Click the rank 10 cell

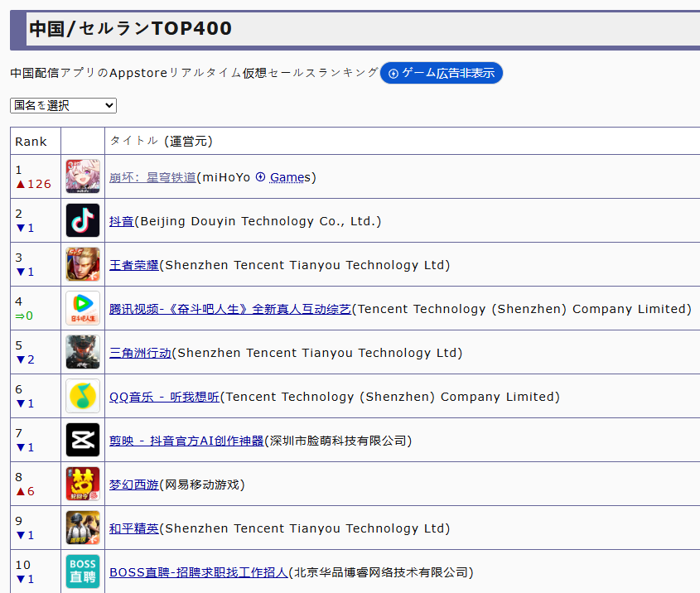click(x=36, y=571)
